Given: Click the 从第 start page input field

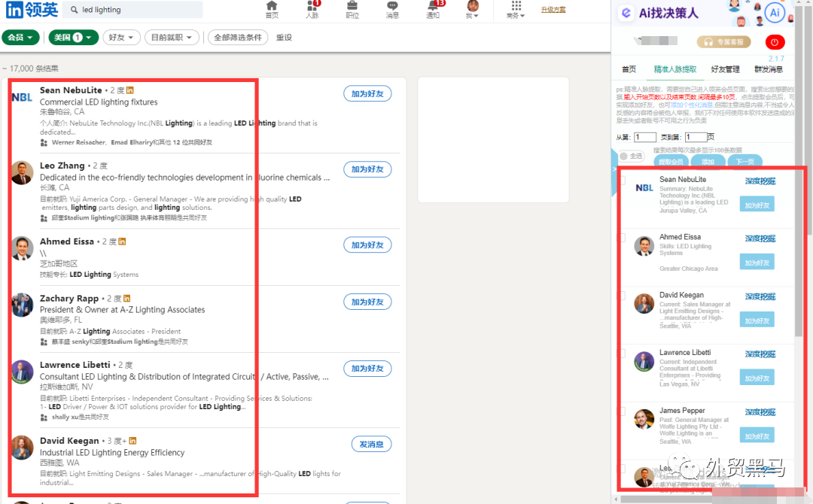Looking at the screenshot, I should (x=645, y=137).
